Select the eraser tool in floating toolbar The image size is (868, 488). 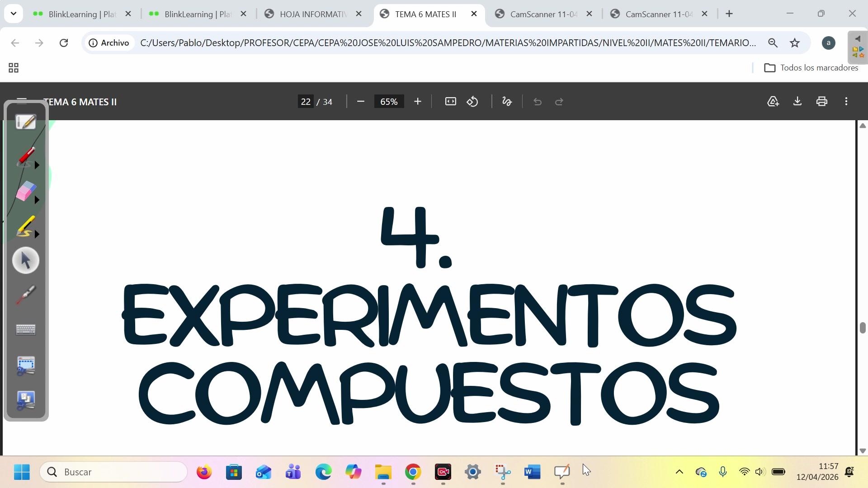26,192
